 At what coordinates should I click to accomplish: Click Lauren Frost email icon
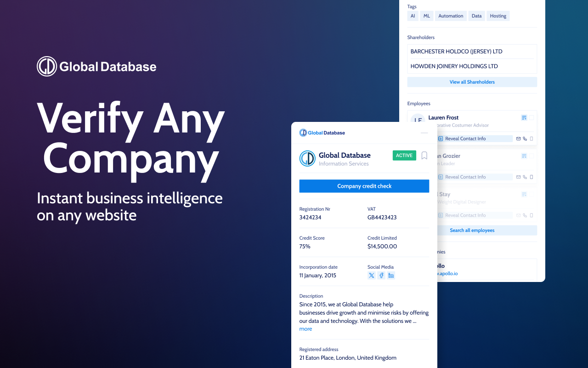point(519,138)
